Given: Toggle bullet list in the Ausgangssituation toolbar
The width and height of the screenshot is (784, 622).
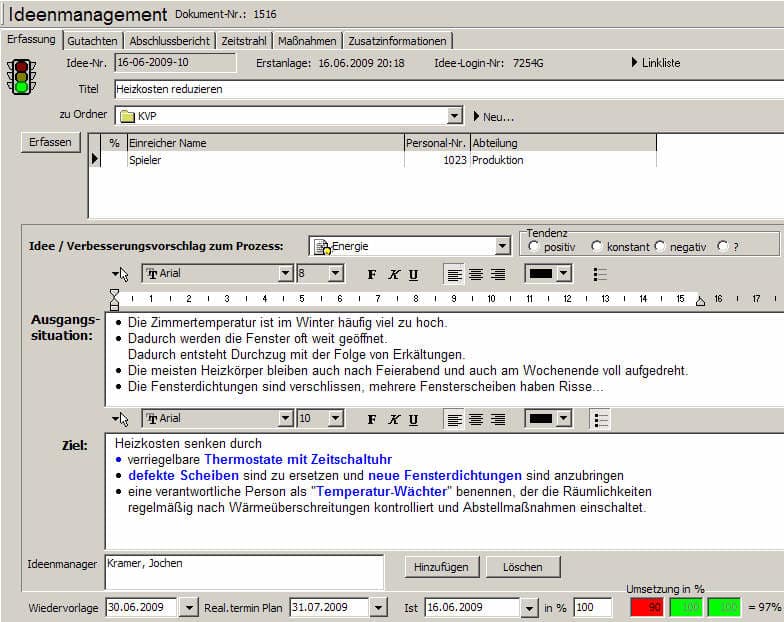Looking at the screenshot, I should point(600,274).
